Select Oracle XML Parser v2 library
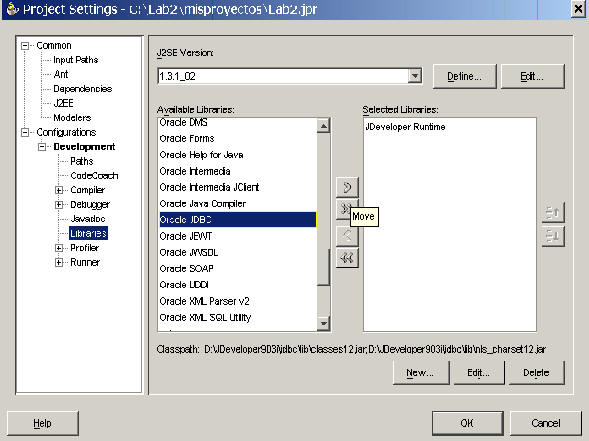The height and width of the screenshot is (441, 589). 237,301
